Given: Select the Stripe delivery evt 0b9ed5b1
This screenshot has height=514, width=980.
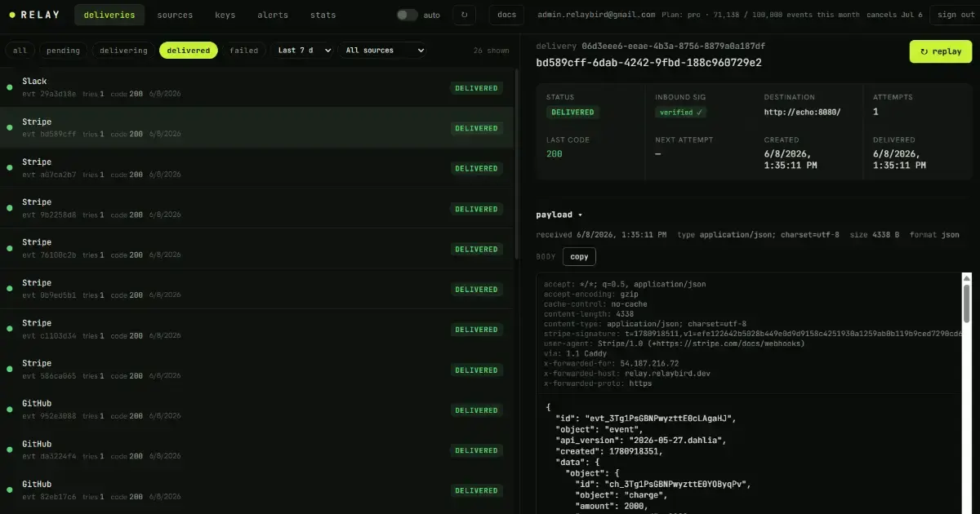Looking at the screenshot, I should (x=257, y=289).
